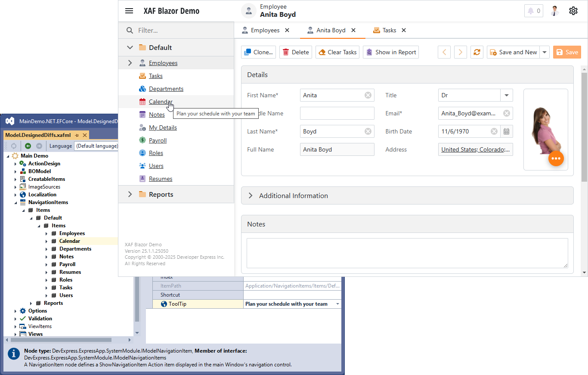Click the notifications bell icon
Screen dimensions: 588x375
(x=533, y=11)
